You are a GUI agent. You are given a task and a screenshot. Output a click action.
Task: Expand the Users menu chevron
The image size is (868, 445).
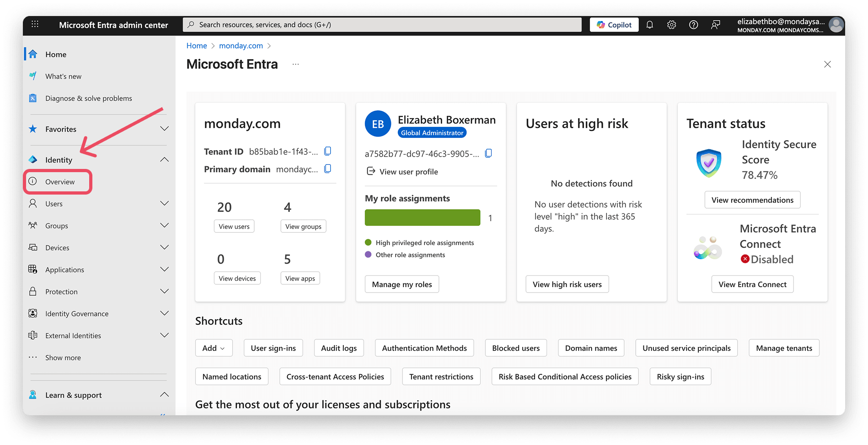pos(165,203)
